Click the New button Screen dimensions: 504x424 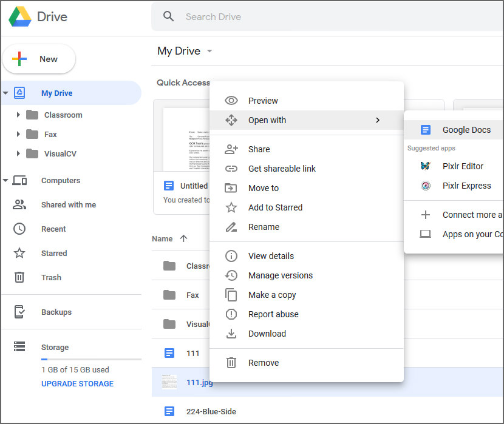pos(39,59)
